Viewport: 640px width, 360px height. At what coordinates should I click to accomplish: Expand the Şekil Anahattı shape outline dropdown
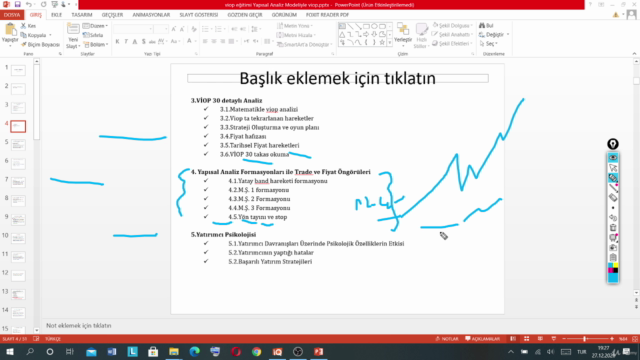click(453, 34)
